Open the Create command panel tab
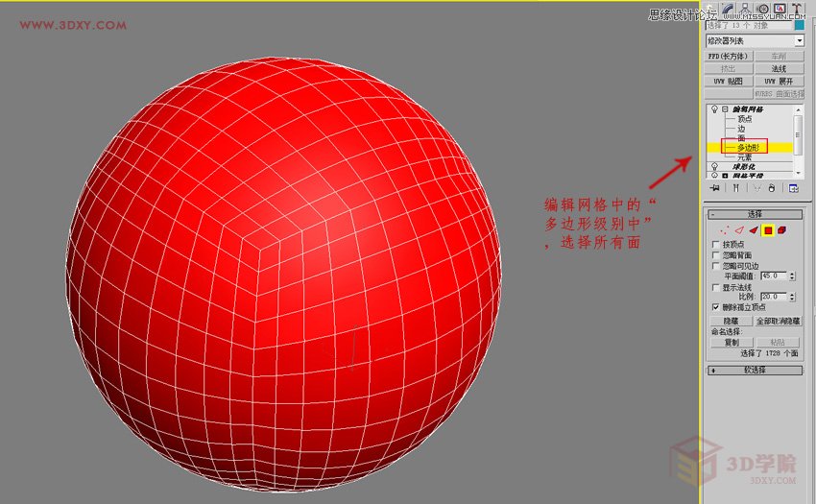The height and width of the screenshot is (504, 816). [710, 8]
